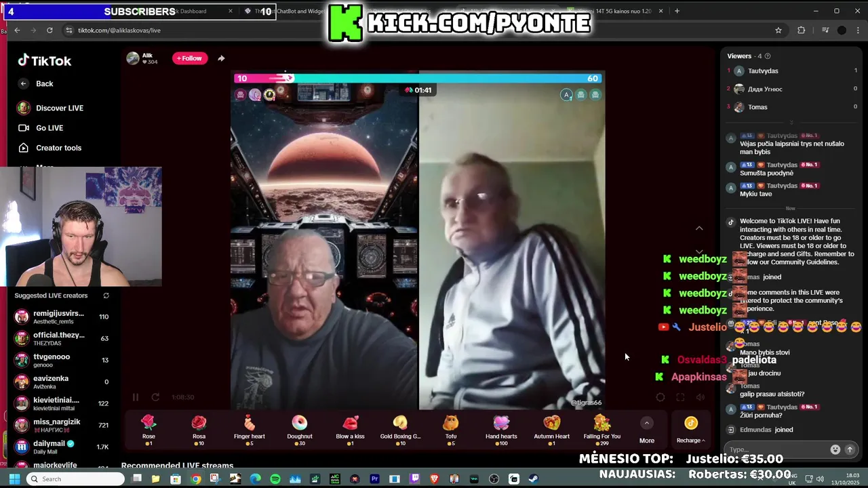Bookmark this page with the star
The width and height of the screenshot is (868, 488).
(x=778, y=30)
